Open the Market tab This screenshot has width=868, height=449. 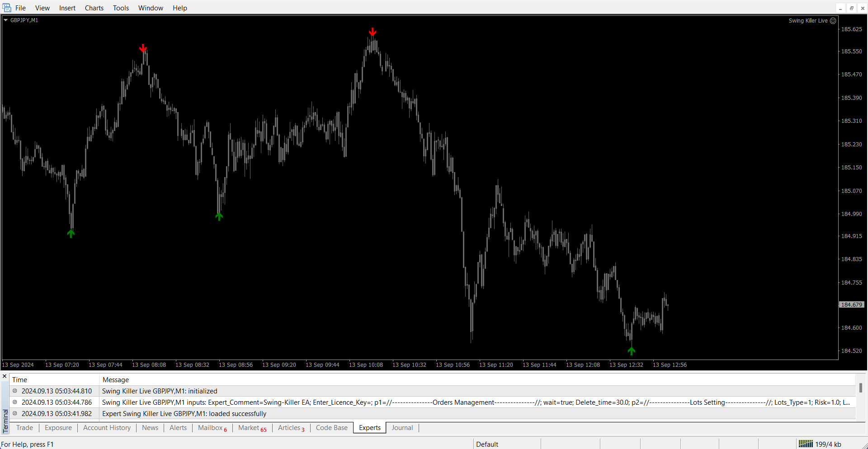249,428
